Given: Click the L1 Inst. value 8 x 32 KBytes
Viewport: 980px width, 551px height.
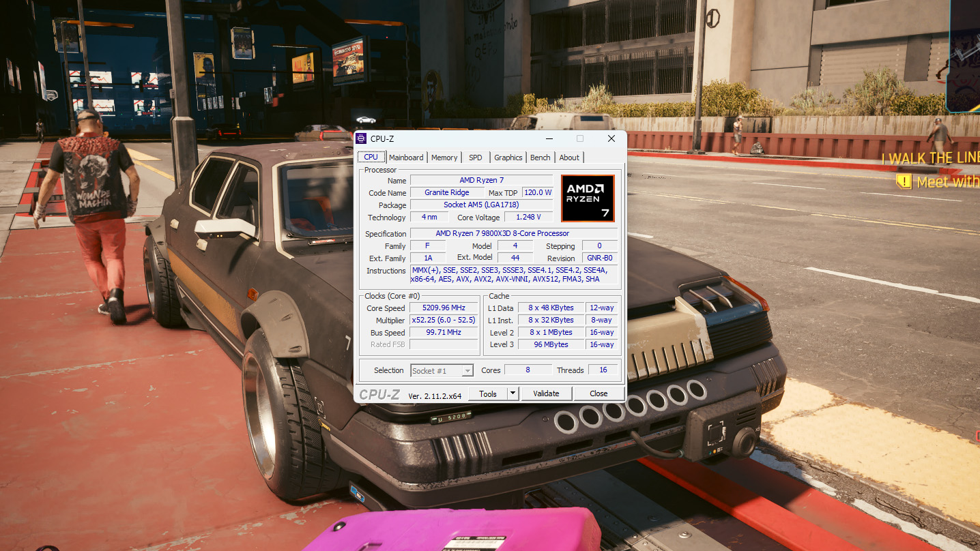Looking at the screenshot, I should pos(551,321).
